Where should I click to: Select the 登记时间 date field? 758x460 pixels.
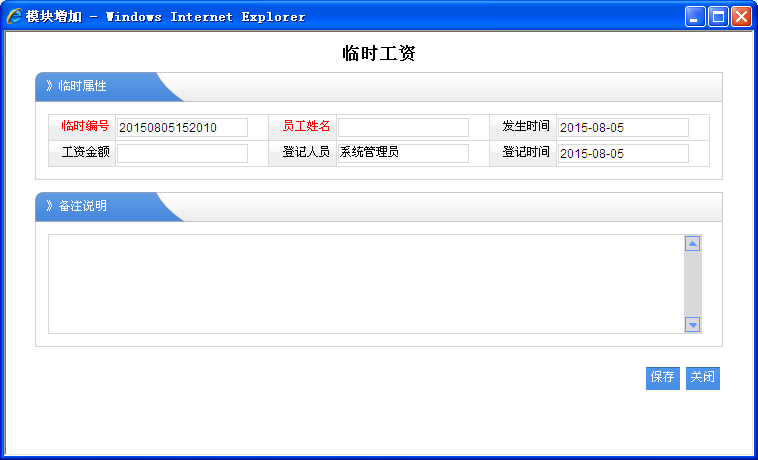coord(623,153)
